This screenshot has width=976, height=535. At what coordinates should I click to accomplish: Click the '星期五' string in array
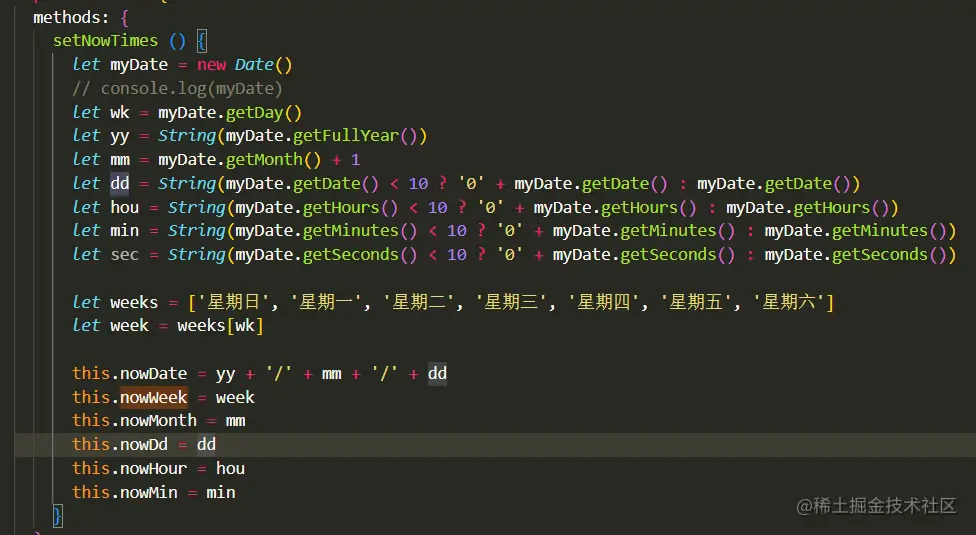[x=696, y=302]
